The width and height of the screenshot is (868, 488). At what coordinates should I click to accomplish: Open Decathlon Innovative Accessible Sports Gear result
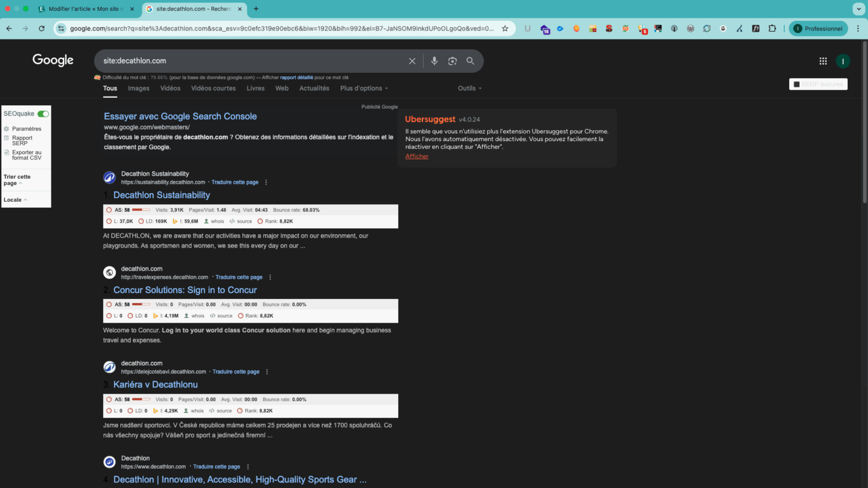[240, 479]
